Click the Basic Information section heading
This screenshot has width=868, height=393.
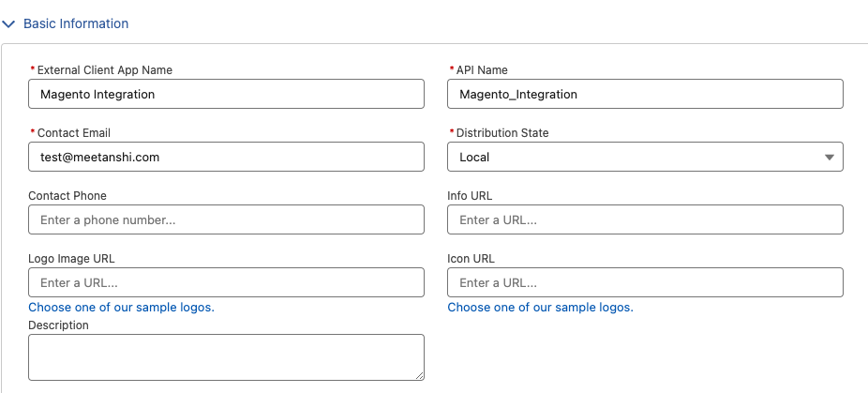(x=76, y=23)
